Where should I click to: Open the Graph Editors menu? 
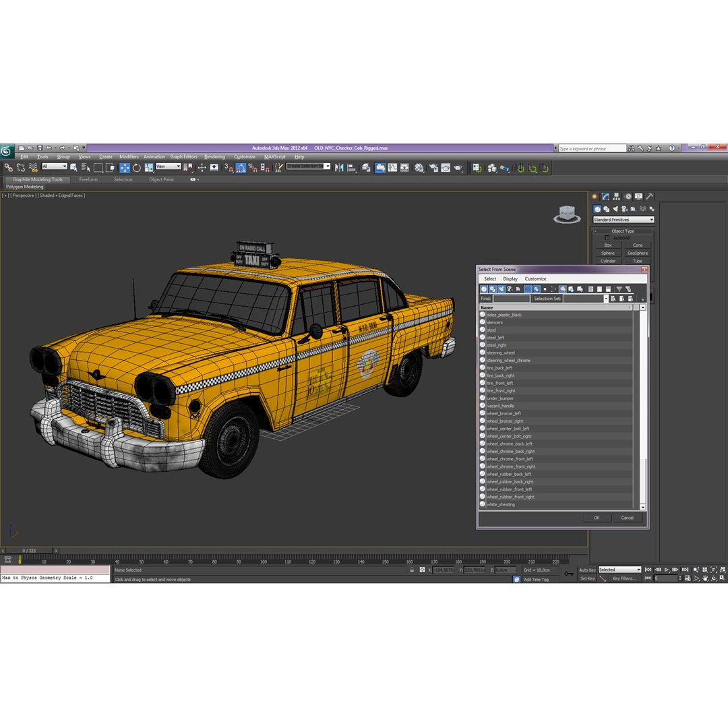tap(183, 157)
